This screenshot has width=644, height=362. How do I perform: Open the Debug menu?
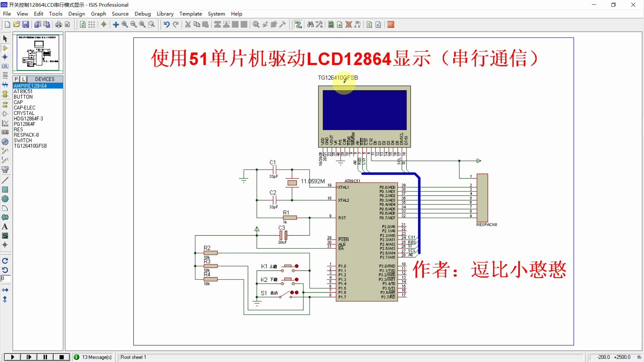pyautogui.click(x=143, y=14)
